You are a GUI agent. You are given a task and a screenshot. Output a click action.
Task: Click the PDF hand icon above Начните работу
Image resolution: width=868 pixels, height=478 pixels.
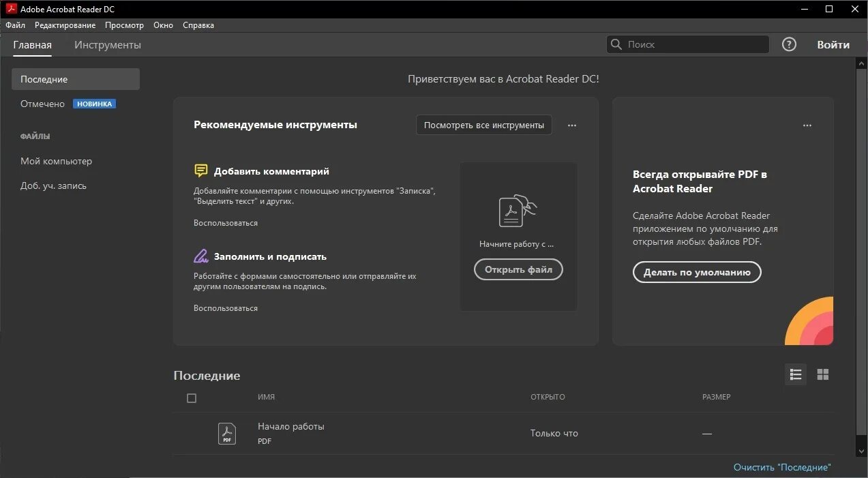[x=518, y=211]
